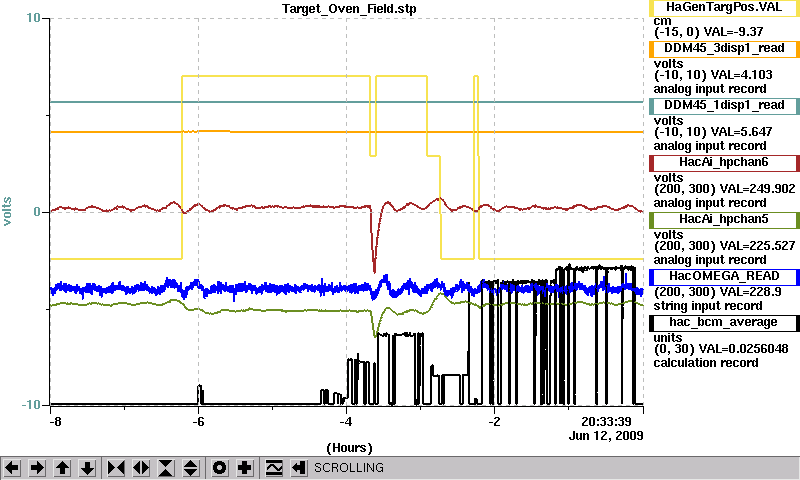Select the DDM45_3disp1_read legend entry
Viewport: 800px width, 480px height.
pyautogui.click(x=724, y=48)
